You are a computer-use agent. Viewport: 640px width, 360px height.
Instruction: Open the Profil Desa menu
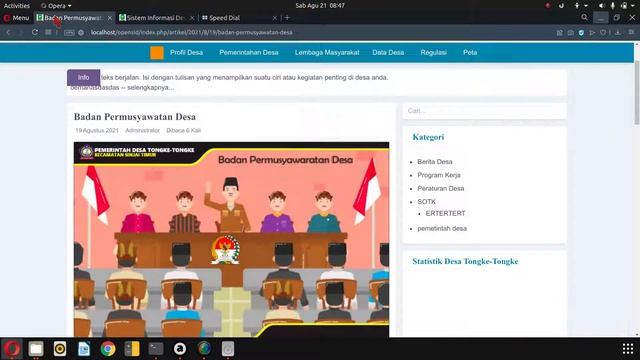tap(187, 52)
